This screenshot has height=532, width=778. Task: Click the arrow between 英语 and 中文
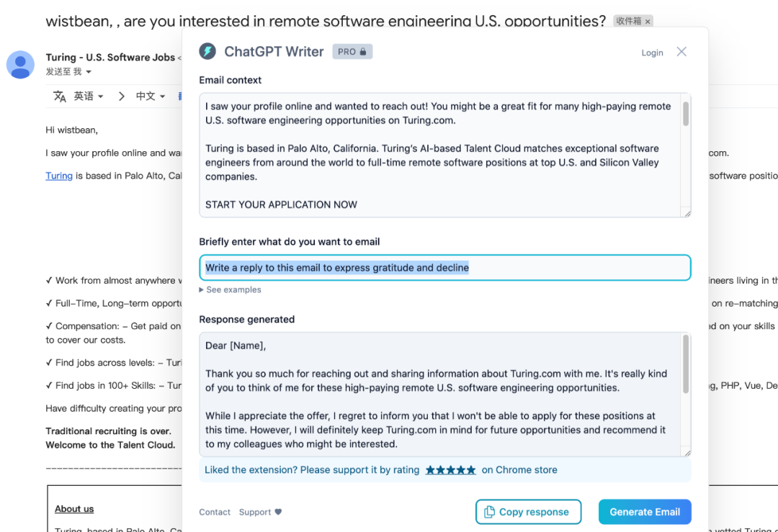pos(121,96)
